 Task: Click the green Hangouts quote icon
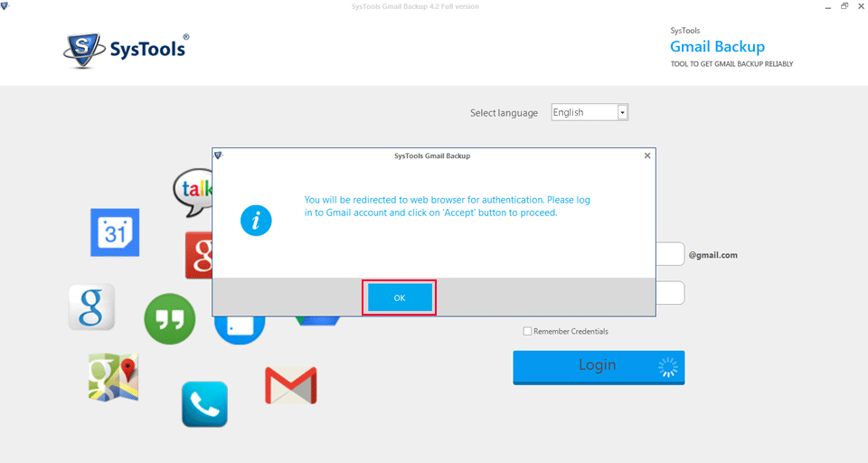coord(170,319)
